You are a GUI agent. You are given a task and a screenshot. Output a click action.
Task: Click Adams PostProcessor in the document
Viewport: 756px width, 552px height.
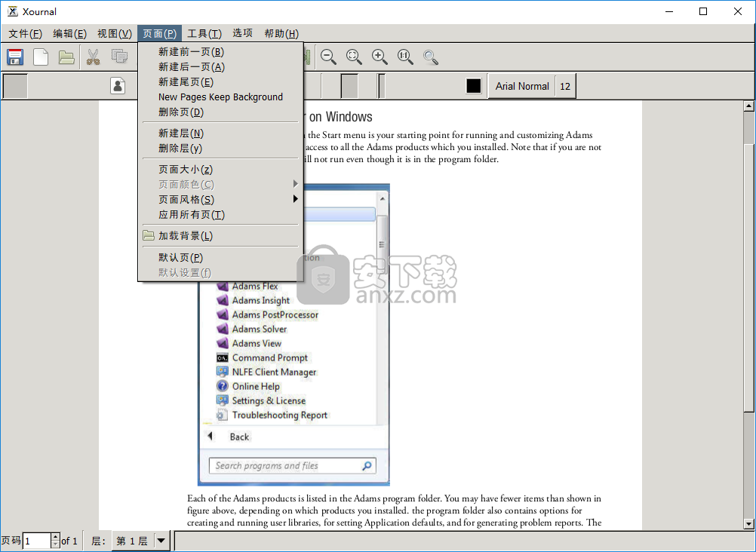click(275, 314)
